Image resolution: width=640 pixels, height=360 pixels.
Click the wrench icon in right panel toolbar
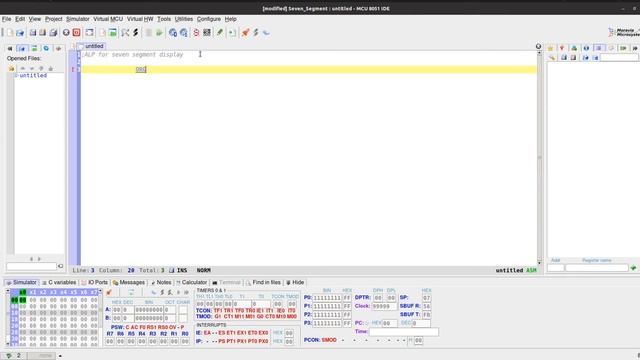552,58
